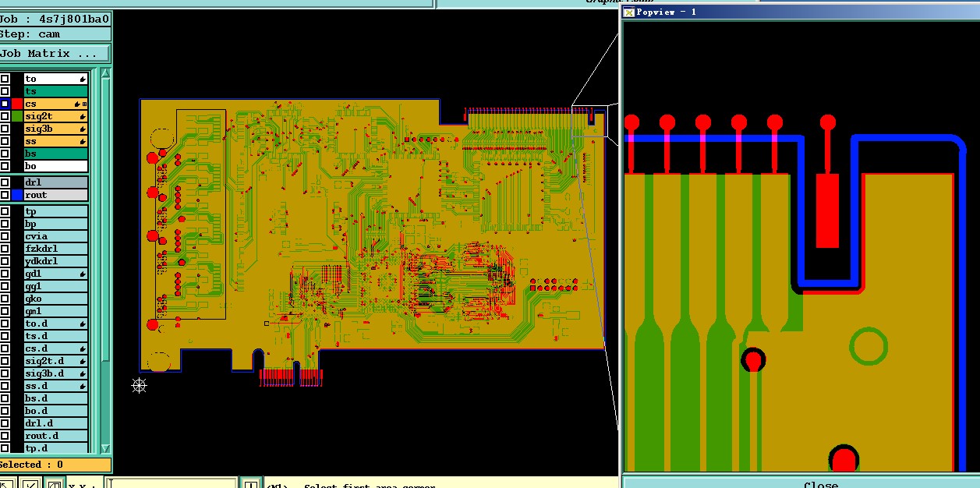Viewport: 980px width, 488px height.
Task: Click blue color swatch of rout layer
Action: pyautogui.click(x=17, y=195)
